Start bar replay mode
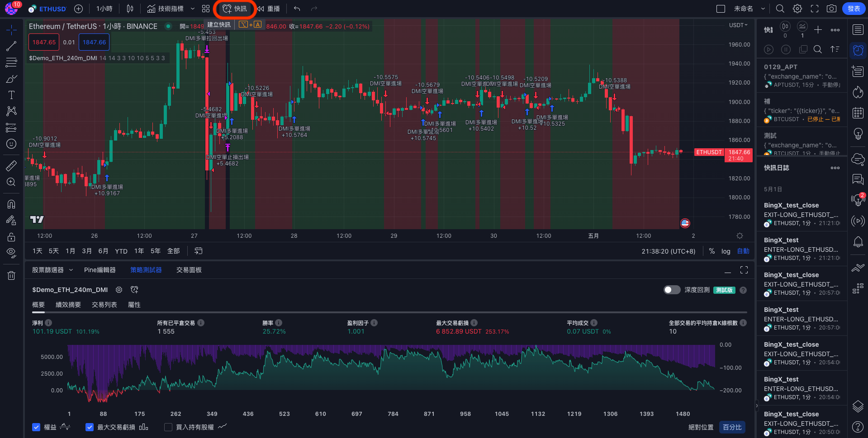Image resolution: width=868 pixels, height=438 pixels. (x=268, y=9)
